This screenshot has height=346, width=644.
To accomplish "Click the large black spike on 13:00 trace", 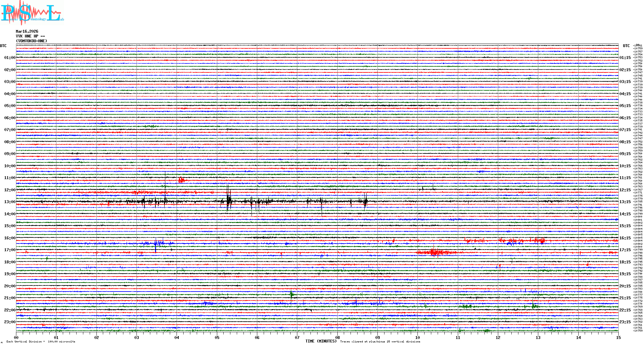I will pyautogui.click(x=228, y=201).
